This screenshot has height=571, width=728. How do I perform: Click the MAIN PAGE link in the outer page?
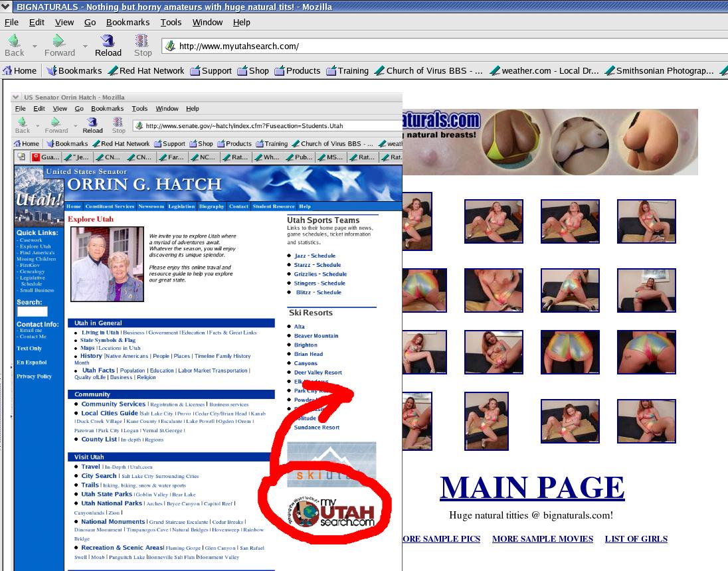point(532,487)
